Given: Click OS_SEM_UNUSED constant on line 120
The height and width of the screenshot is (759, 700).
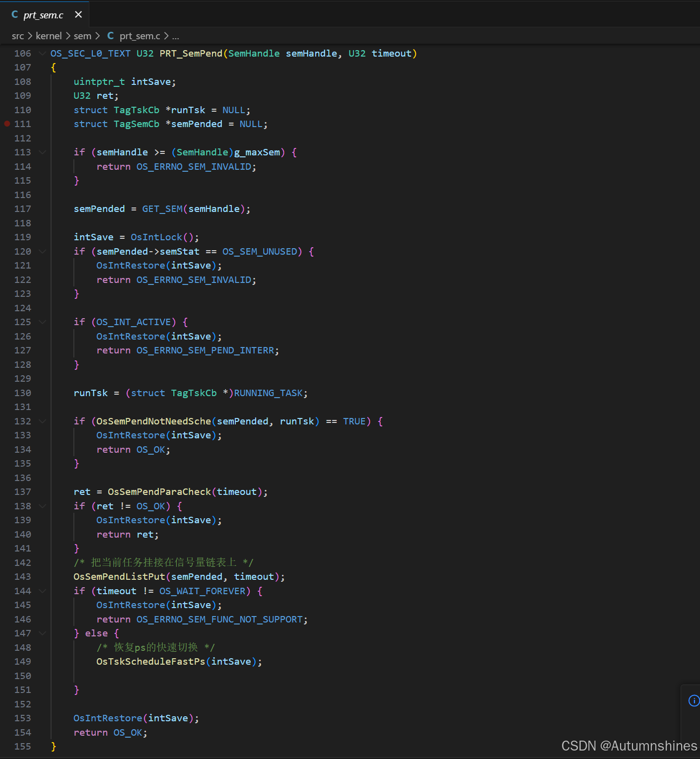Looking at the screenshot, I should [260, 251].
